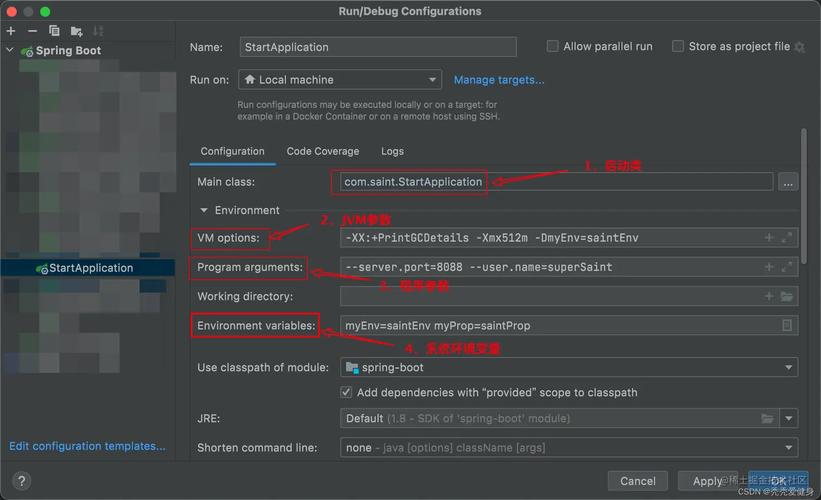Open the Run on Local machine dropdown

(340, 80)
